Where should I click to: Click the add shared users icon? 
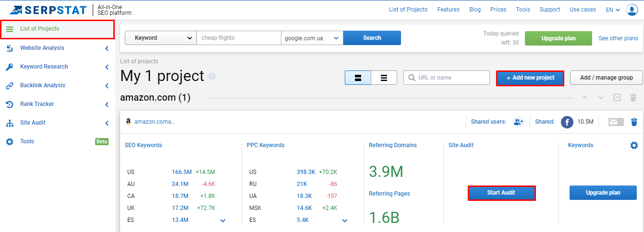(x=518, y=122)
